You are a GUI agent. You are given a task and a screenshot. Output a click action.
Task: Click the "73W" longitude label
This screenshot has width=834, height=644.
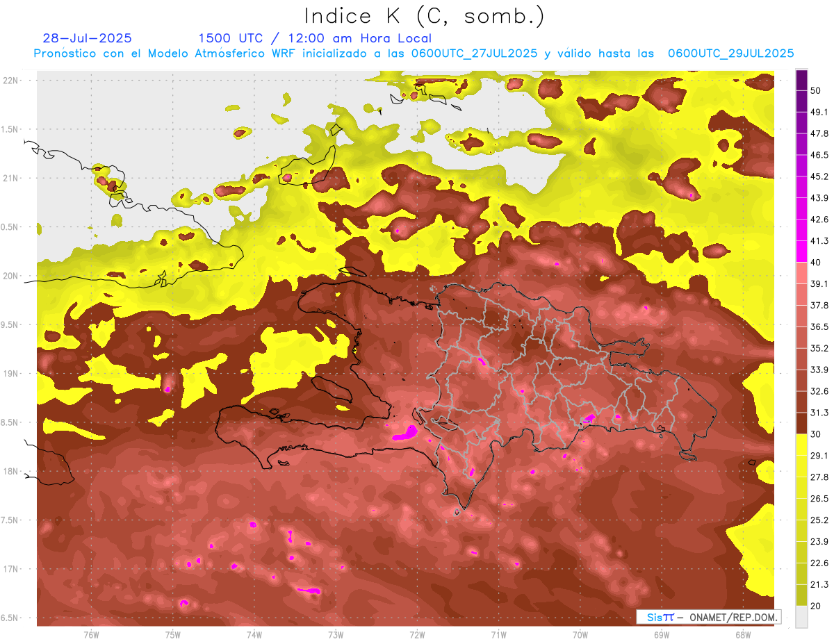(336, 635)
